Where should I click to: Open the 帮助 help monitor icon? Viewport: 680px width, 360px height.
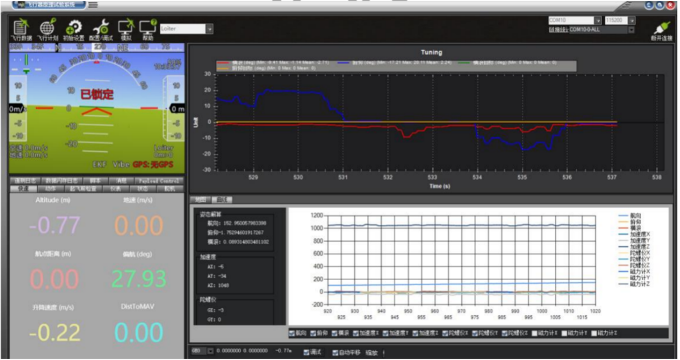point(148,29)
